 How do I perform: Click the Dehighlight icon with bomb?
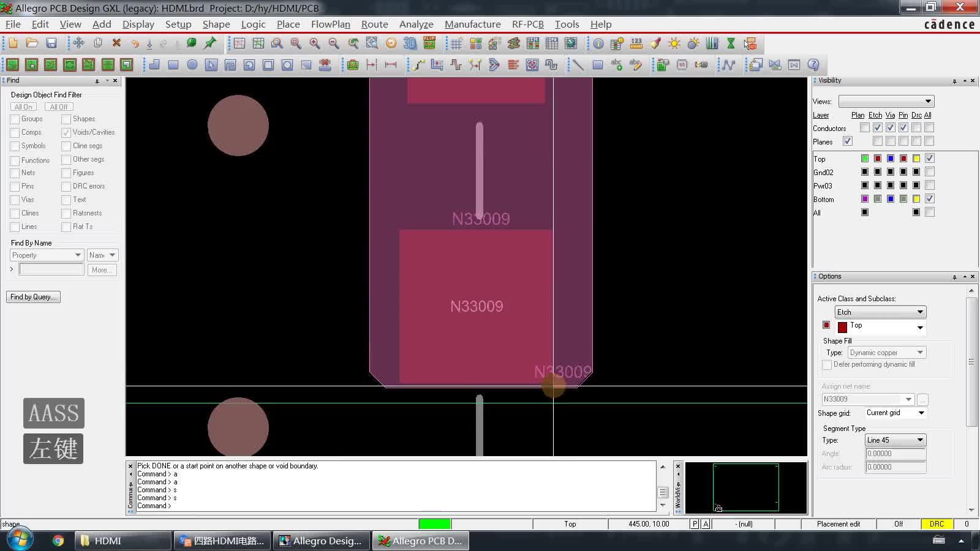click(693, 43)
